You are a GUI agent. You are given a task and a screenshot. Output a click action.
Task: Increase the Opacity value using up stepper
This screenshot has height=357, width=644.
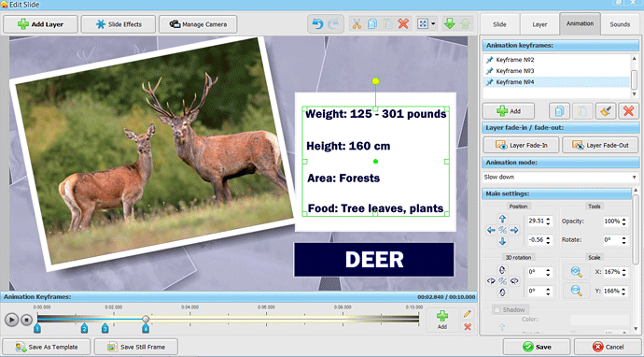click(x=624, y=220)
